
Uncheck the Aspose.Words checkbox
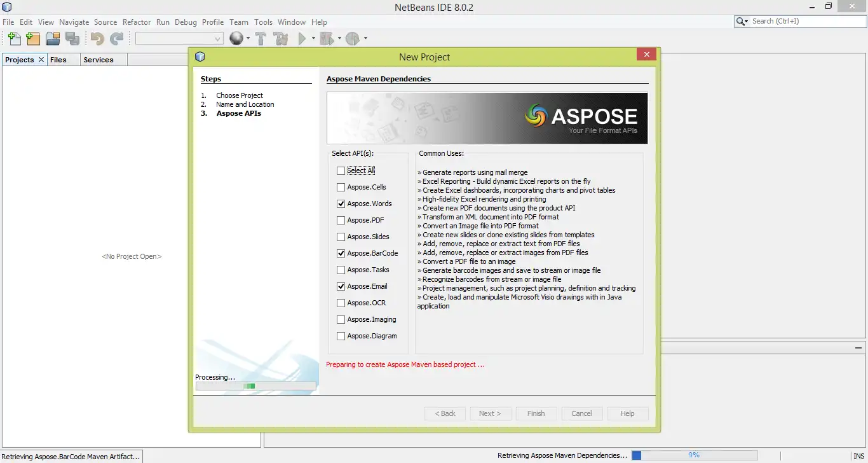[x=341, y=204]
